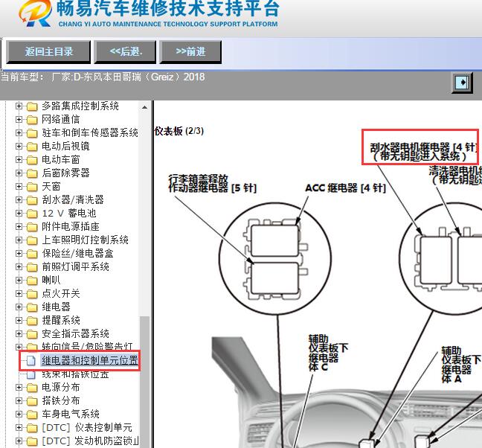Click the 附件电源插座 folder icon
482x448 pixels.
[32, 227]
